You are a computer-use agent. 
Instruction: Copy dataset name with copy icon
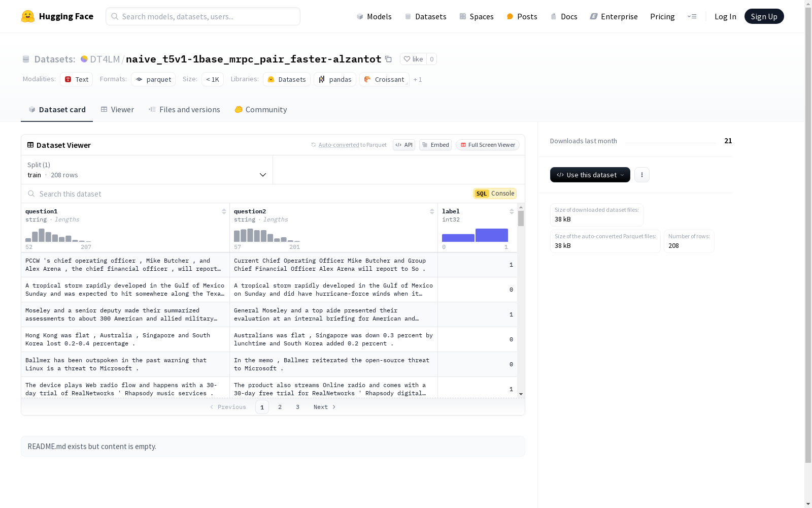click(x=388, y=59)
